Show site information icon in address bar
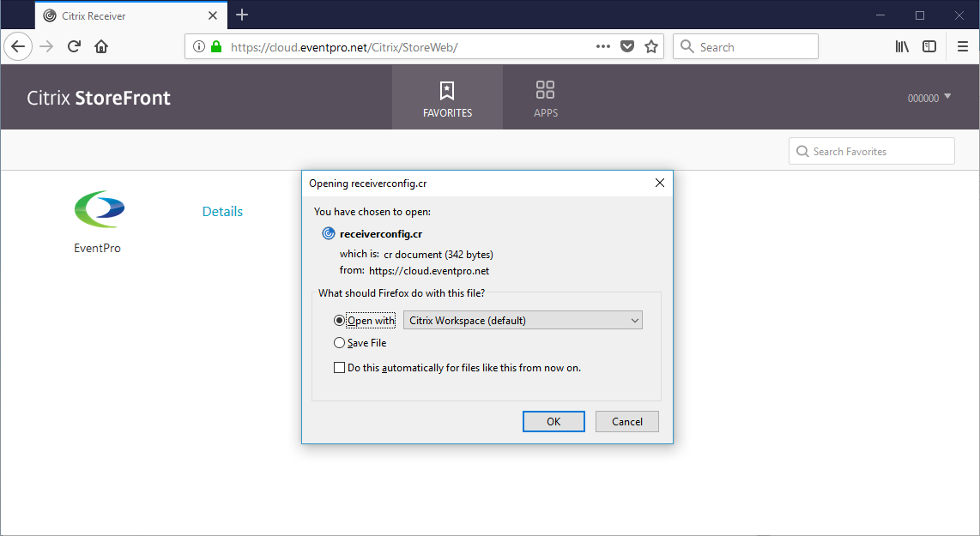 pos(199,47)
